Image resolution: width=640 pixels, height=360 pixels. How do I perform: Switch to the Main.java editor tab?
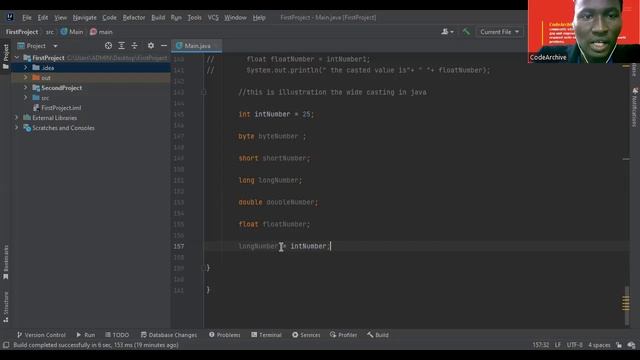point(197,46)
